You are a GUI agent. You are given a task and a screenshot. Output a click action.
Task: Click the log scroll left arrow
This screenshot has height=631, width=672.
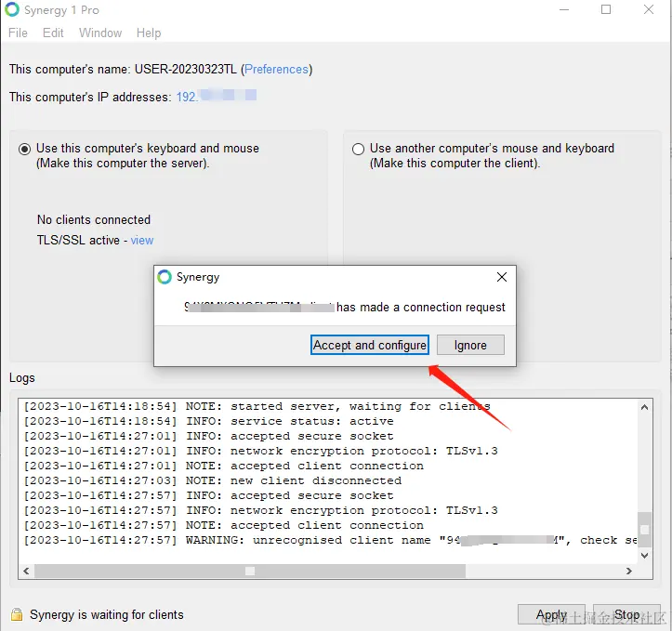(27, 571)
